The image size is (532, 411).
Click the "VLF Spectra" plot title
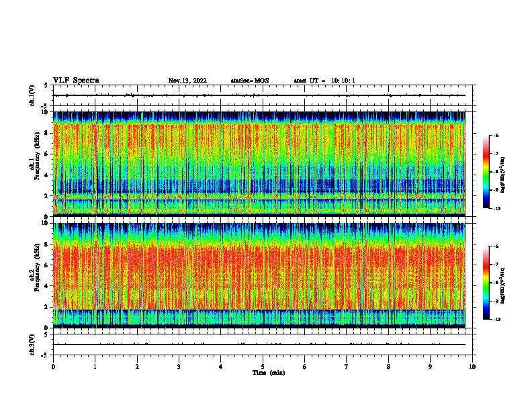(x=76, y=81)
